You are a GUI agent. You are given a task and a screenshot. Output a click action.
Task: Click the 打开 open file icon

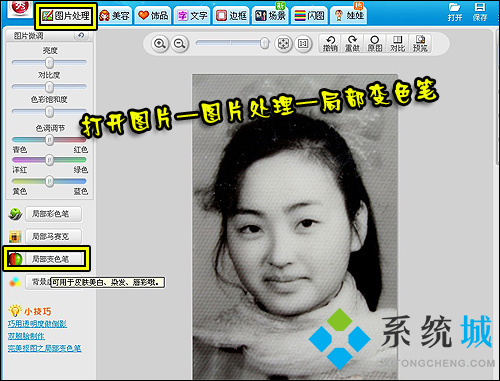coord(455,12)
